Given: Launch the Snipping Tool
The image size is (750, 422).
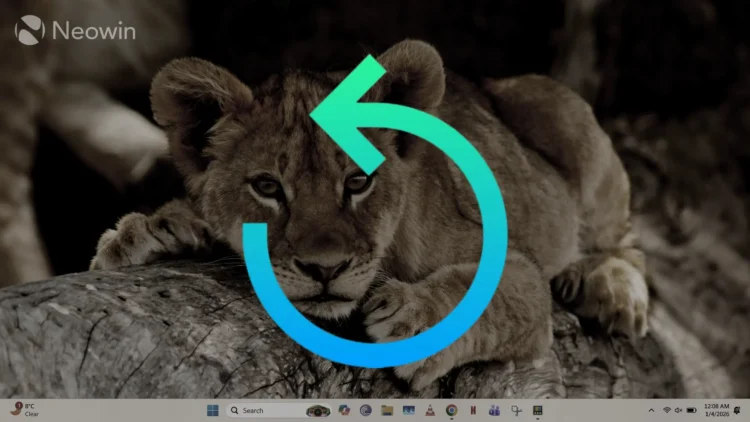Looking at the screenshot, I should (515, 410).
